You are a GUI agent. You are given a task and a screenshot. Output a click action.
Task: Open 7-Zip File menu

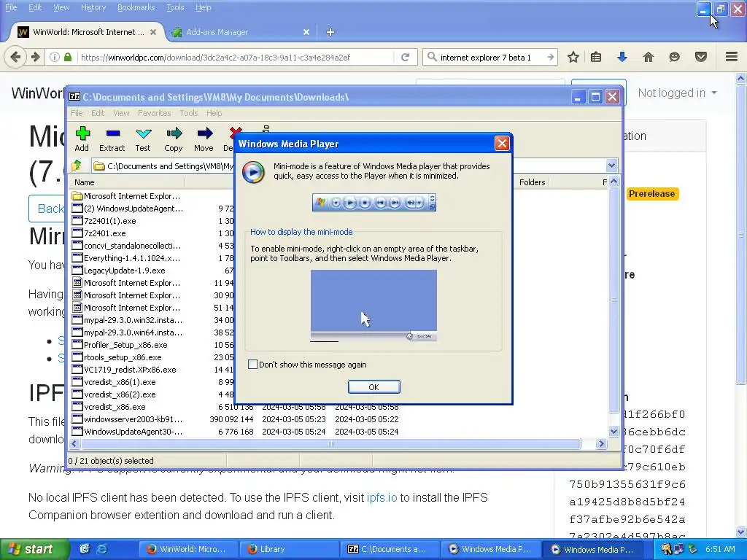coord(77,113)
